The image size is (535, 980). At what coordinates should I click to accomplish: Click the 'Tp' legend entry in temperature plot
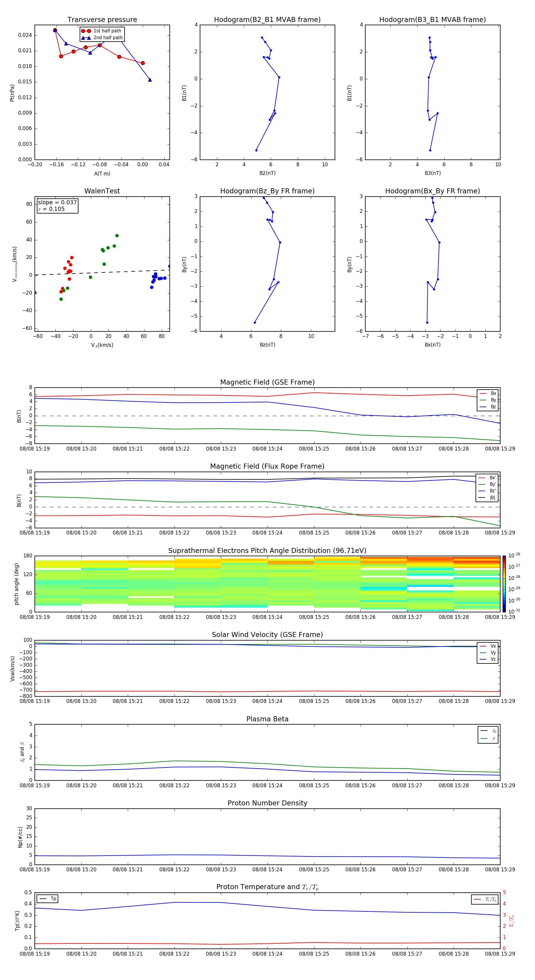click(48, 899)
